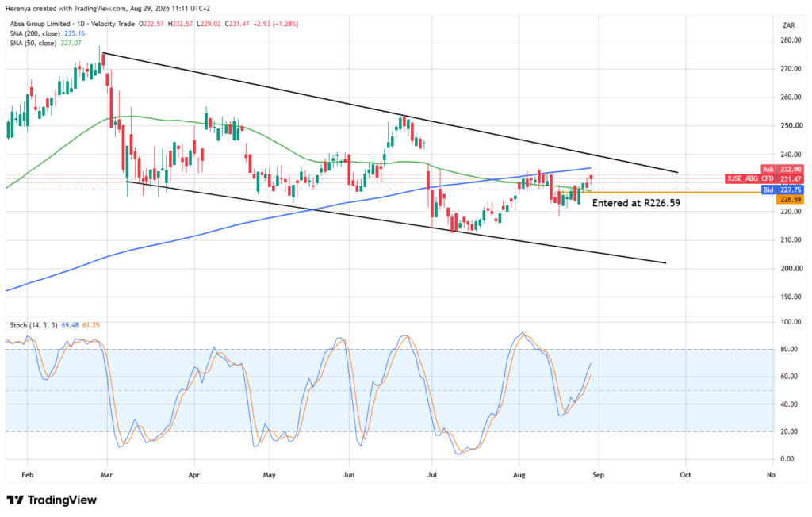Click the Sep label on time axis
Screen dimensions: 812x517
pyautogui.click(x=599, y=475)
